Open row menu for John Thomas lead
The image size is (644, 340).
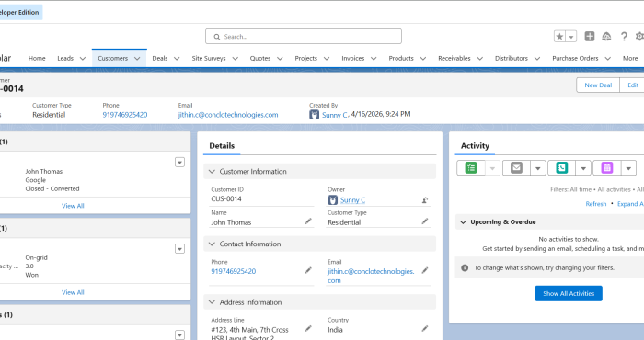tap(179, 163)
